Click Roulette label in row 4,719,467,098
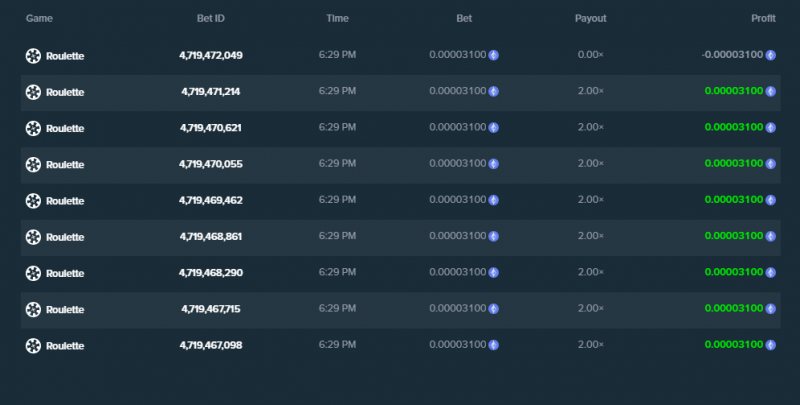Viewport: 800px width, 405px height. [x=65, y=346]
